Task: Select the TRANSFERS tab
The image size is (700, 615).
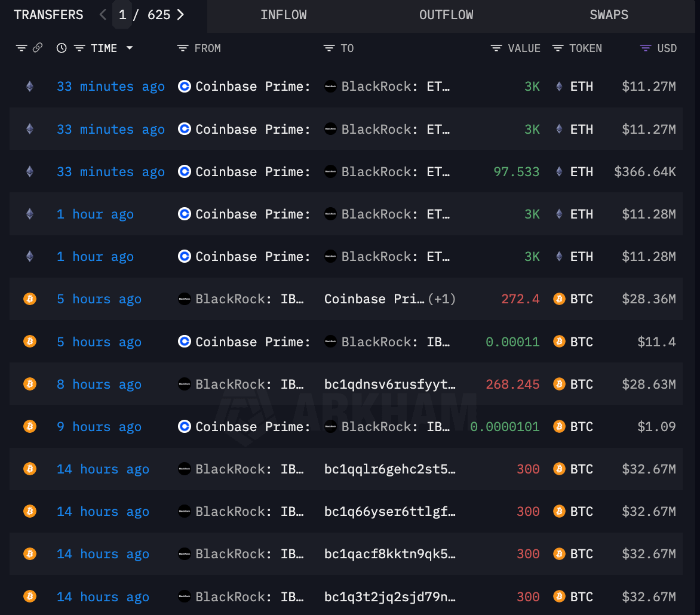Action: click(x=48, y=15)
